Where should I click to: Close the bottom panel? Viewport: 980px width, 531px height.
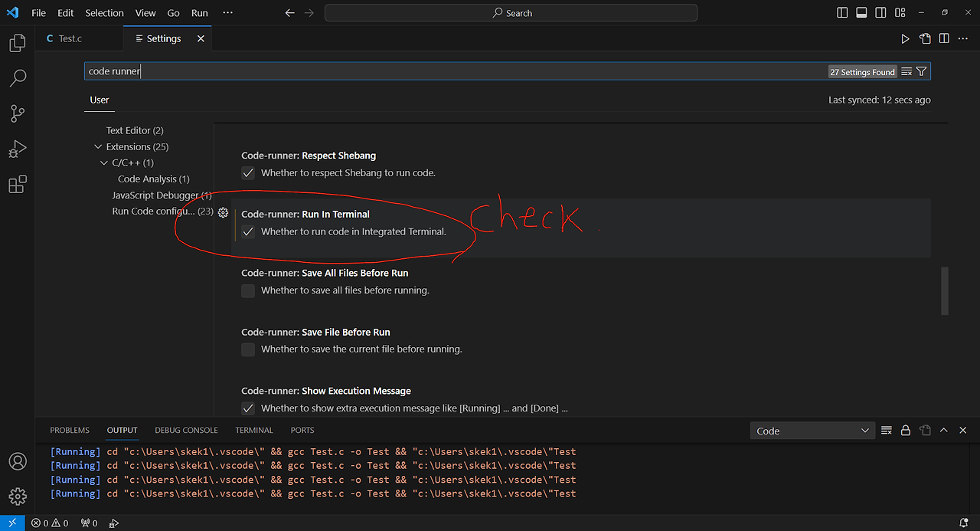(x=963, y=431)
